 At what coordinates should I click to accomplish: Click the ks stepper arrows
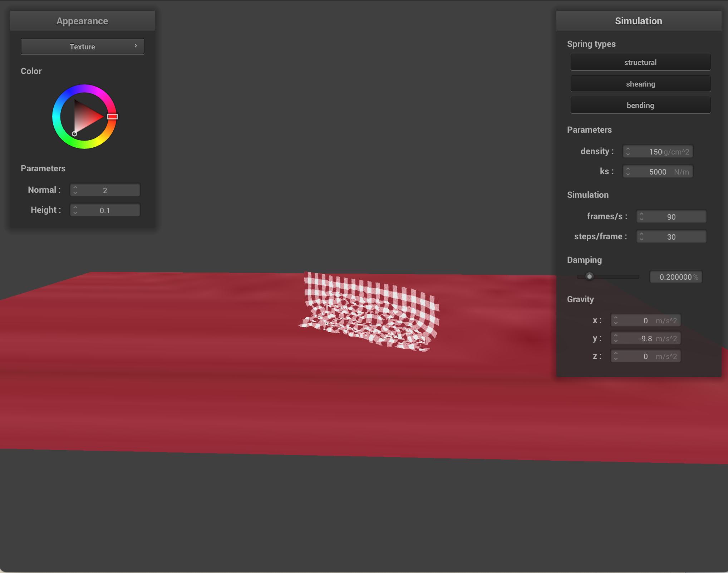pyautogui.click(x=628, y=171)
